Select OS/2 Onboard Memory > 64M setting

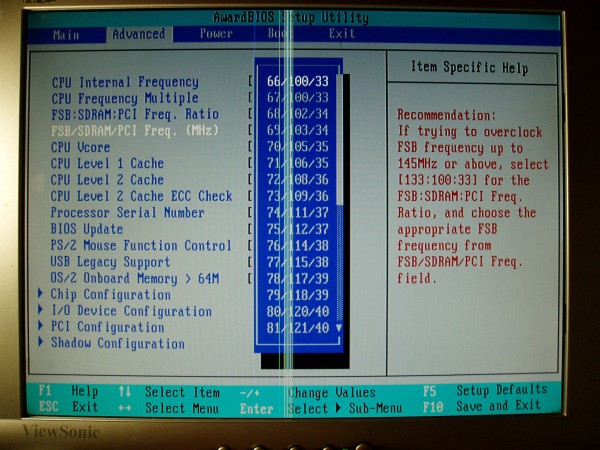[x=135, y=278]
